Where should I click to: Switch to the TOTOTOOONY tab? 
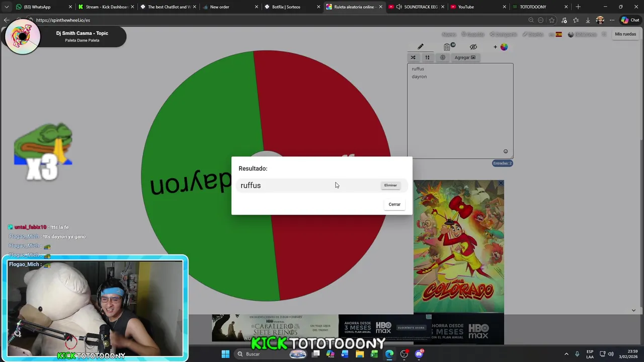pyautogui.click(x=539, y=7)
